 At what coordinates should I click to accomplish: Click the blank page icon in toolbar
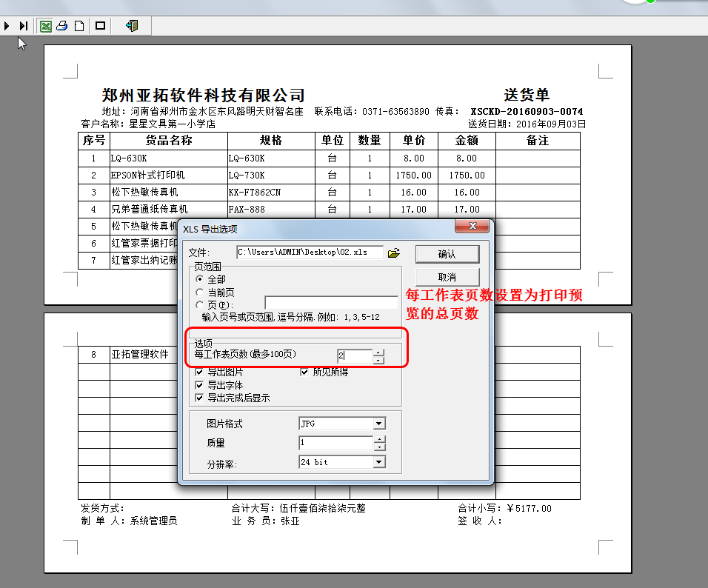point(79,26)
